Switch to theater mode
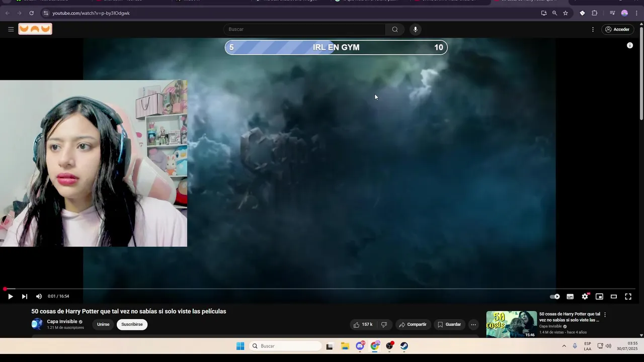The height and width of the screenshot is (362, 644). pos(614,296)
